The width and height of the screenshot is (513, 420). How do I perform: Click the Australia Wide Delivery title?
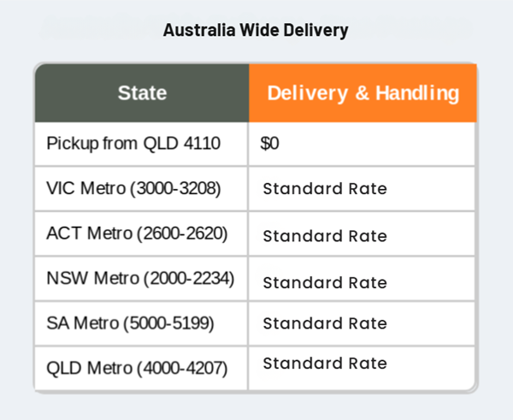pyautogui.click(x=256, y=31)
